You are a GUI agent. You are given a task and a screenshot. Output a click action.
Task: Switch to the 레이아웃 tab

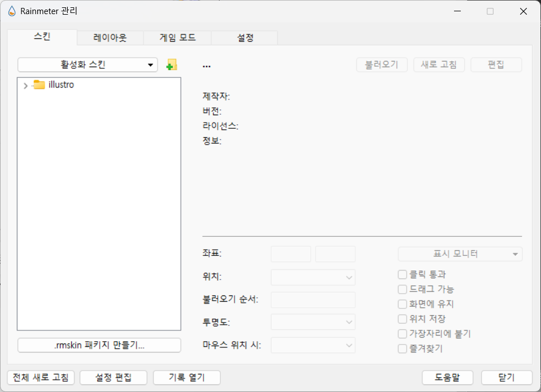coord(110,38)
